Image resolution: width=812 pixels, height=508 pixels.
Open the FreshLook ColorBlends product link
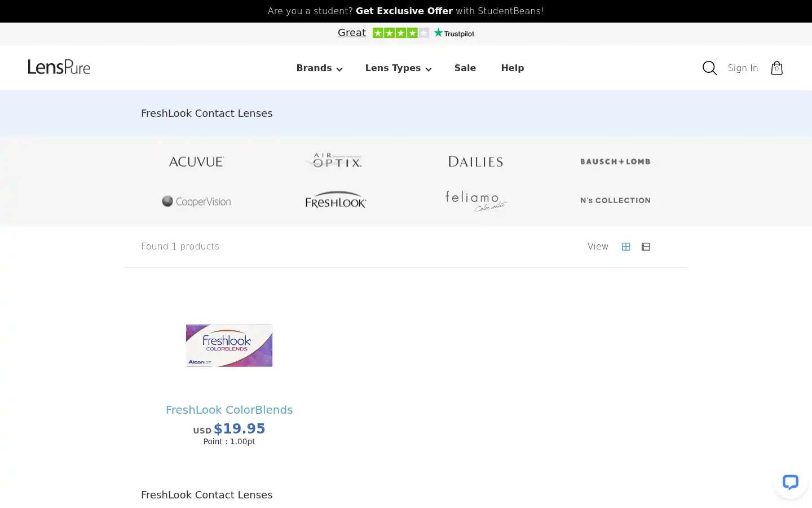229,410
